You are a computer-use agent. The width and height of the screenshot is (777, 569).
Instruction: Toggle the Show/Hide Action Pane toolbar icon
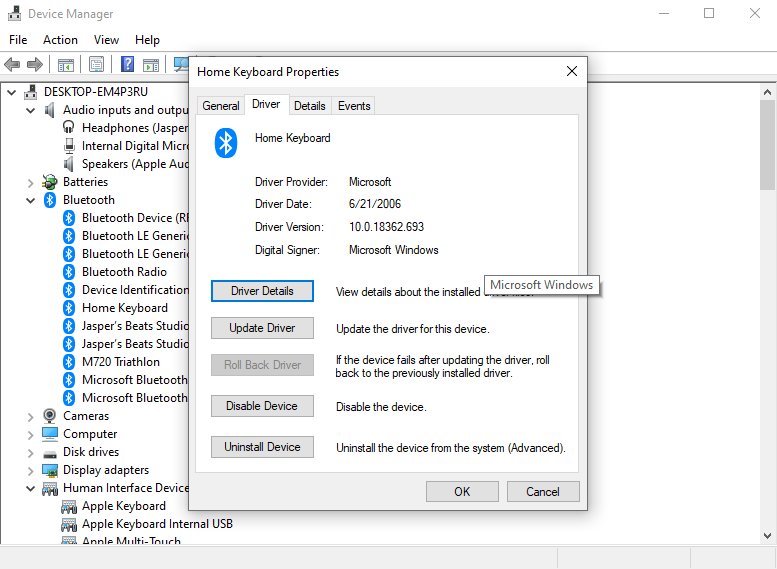pyautogui.click(x=151, y=64)
